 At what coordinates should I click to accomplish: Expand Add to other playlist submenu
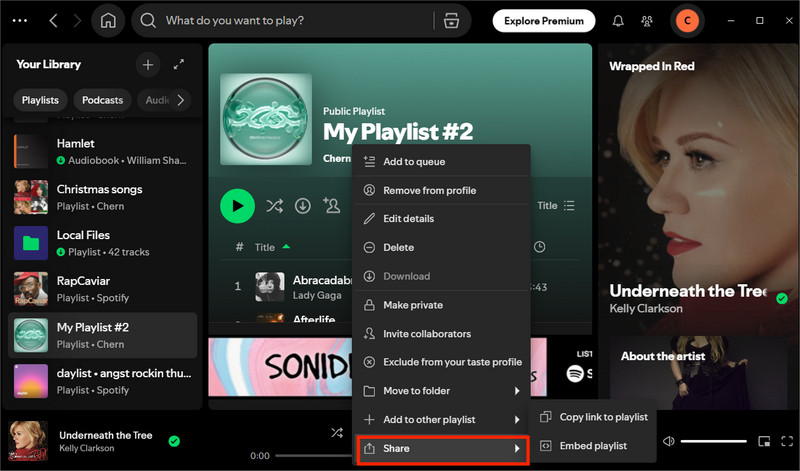point(442,419)
